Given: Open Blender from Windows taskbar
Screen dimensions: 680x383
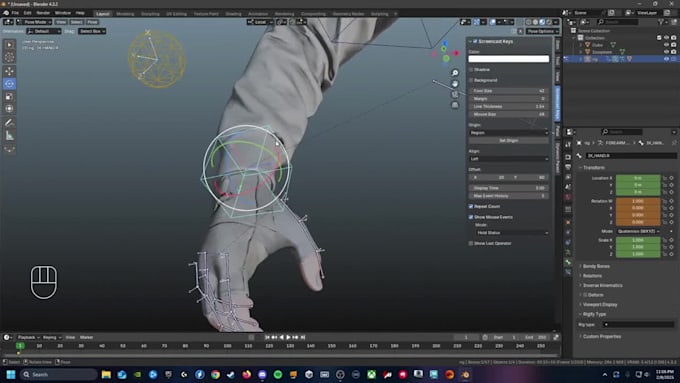Looking at the screenshot, I should [465, 374].
